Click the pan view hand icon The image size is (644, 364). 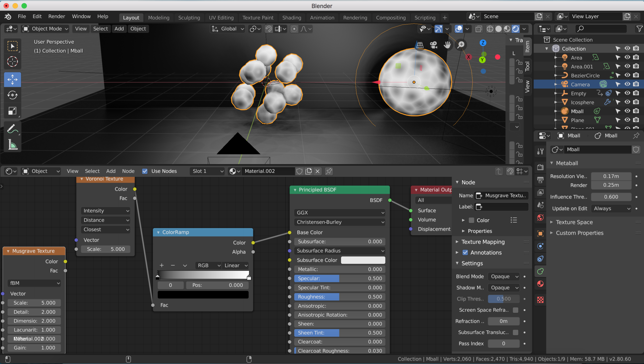tap(447, 45)
